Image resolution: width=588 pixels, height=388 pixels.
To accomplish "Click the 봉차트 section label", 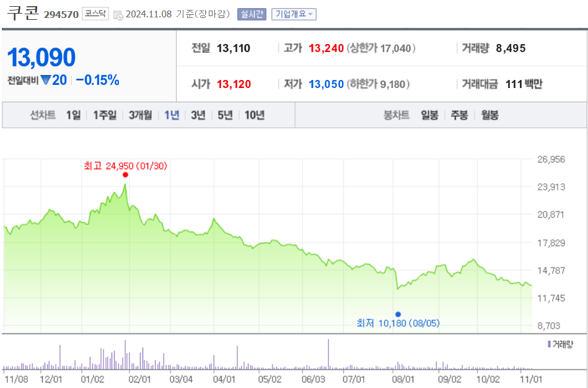I will 397,115.
